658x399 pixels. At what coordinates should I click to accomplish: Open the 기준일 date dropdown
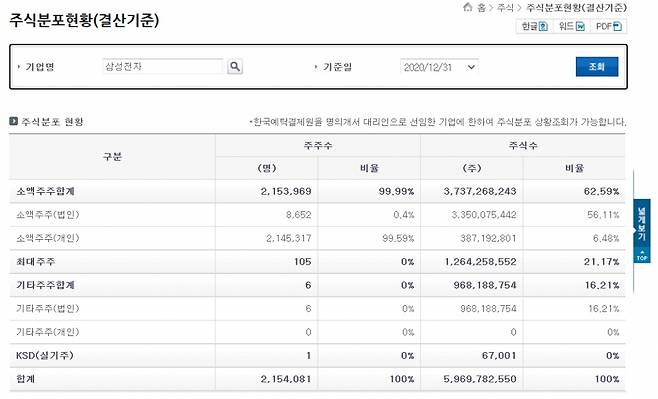[x=439, y=67]
